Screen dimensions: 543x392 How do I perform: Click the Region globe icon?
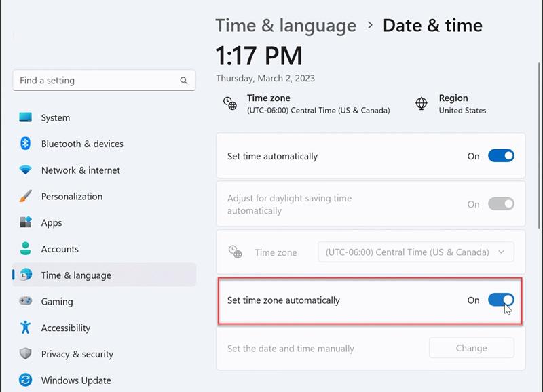click(422, 104)
